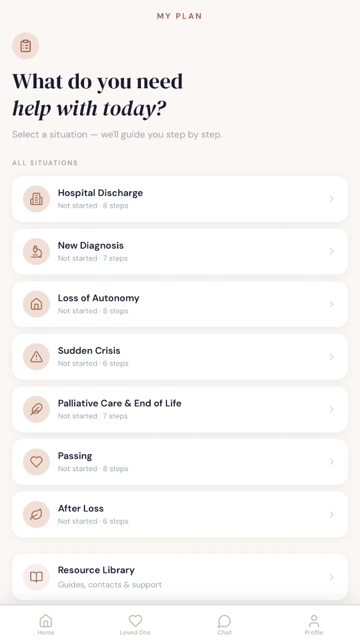Open Resource Library via its right chevron
The width and height of the screenshot is (360, 644).
(331, 577)
